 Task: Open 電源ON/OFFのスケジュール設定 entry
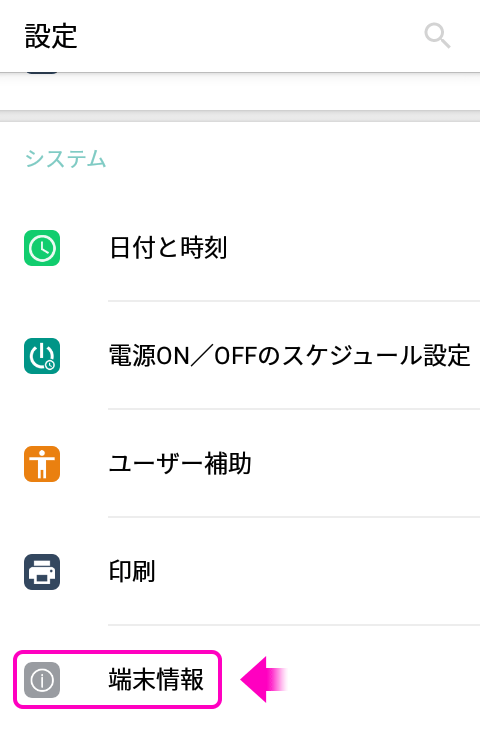coord(289,356)
